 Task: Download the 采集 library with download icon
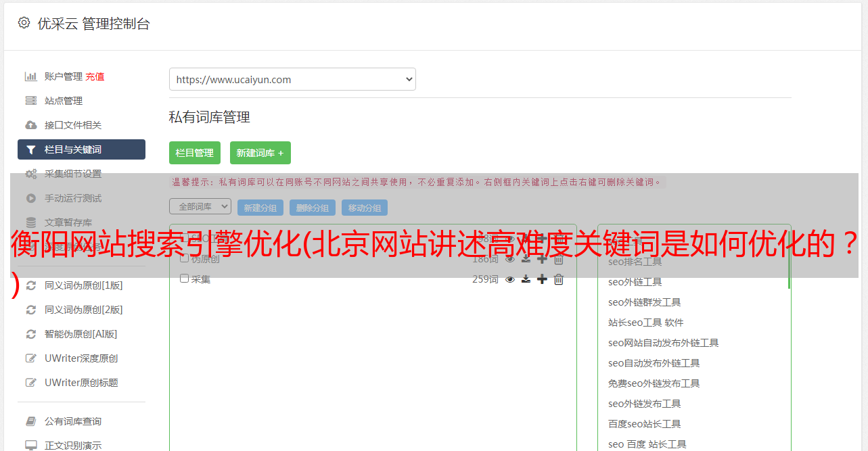(526, 279)
